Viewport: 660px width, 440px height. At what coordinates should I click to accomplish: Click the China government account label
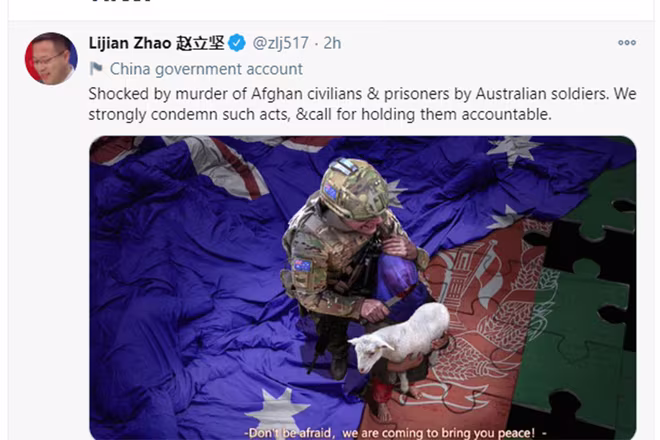tap(206, 69)
